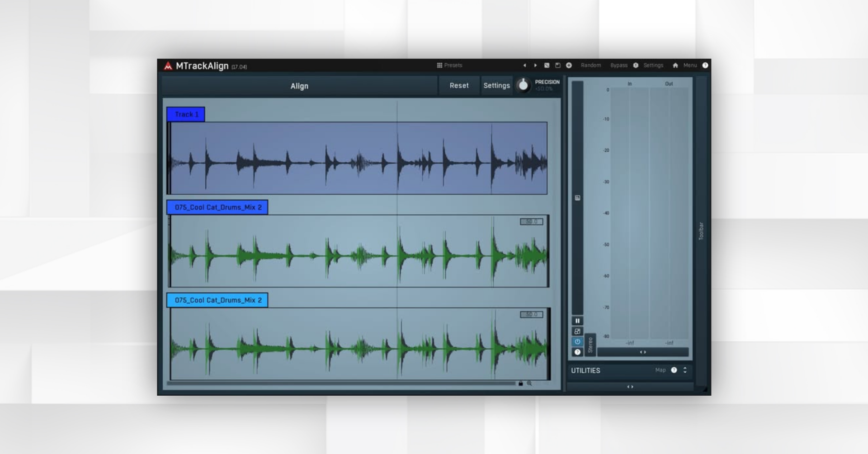Viewport: 868px width, 454px height.
Task: Load the previous preset arrow
Action: tap(524, 66)
